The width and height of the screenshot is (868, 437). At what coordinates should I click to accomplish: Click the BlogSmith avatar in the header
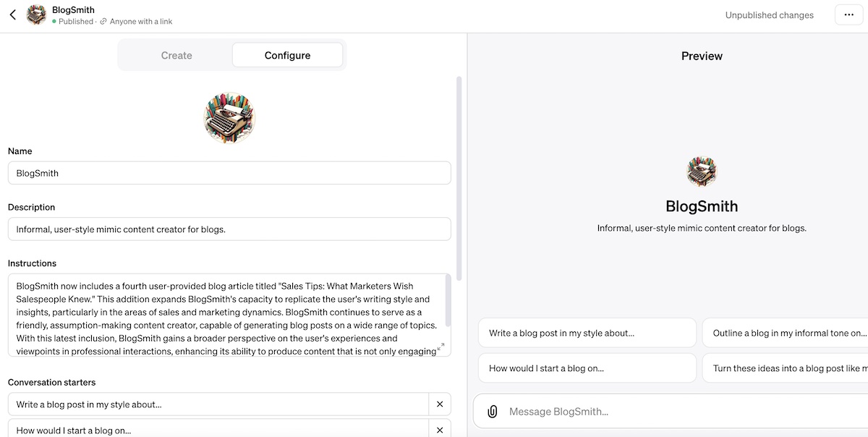point(36,14)
